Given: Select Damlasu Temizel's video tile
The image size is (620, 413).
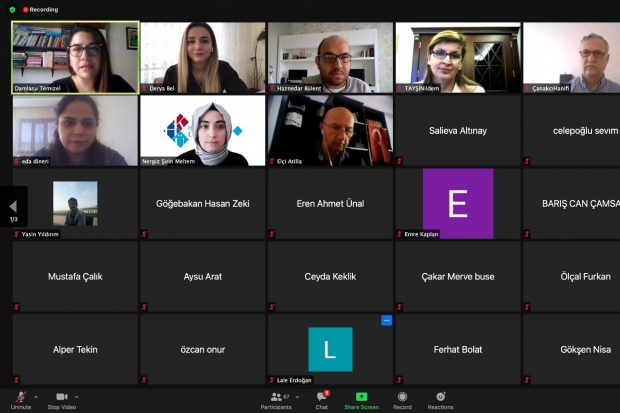Looking at the screenshot, I should point(75,57).
